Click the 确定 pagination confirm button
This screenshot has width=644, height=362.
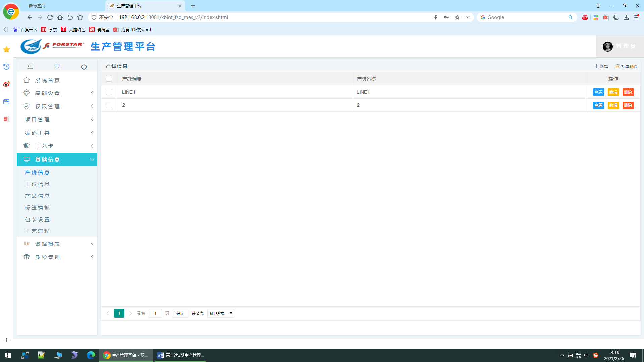(x=180, y=313)
